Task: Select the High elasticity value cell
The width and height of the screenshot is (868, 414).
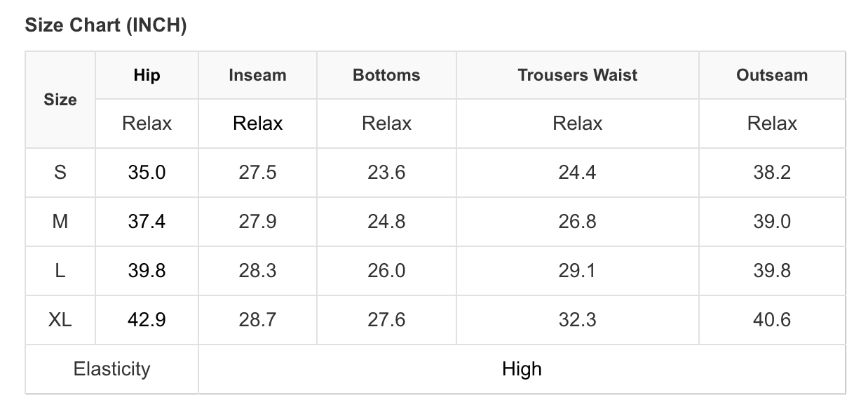Action: [522, 369]
